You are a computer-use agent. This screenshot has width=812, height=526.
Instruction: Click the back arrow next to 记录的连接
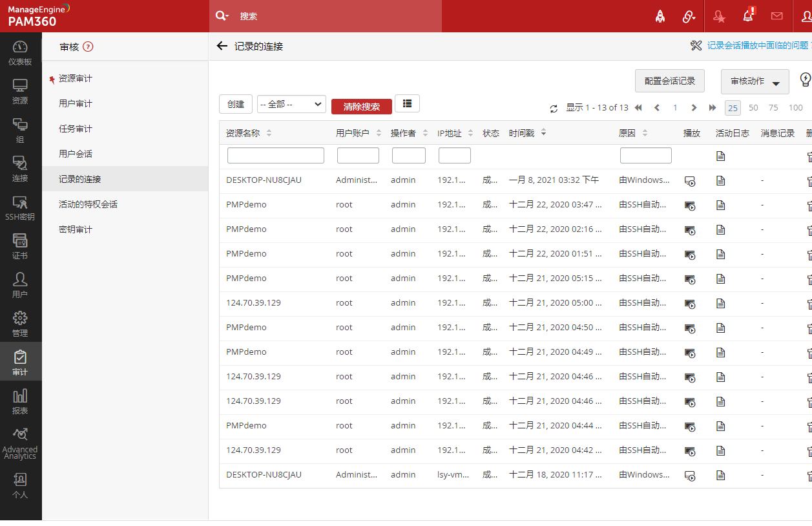pos(222,46)
